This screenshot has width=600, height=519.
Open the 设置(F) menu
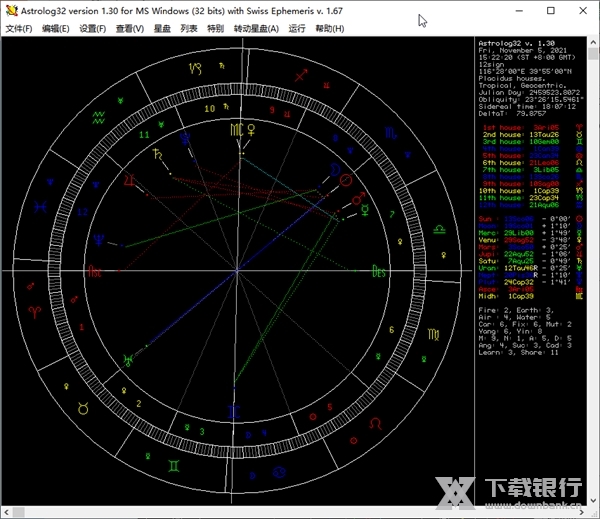93,29
